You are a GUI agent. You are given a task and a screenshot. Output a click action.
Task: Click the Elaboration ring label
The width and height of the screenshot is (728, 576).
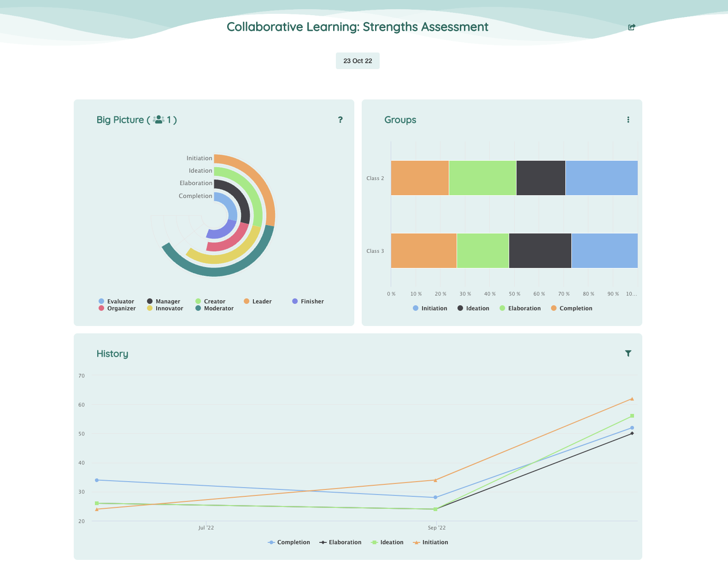[196, 183]
